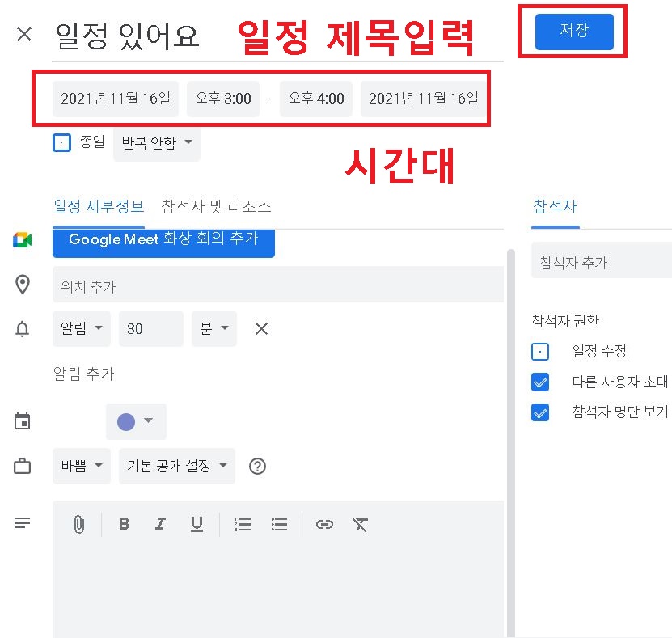Insert a bulleted list
672x638 pixels.
click(x=279, y=524)
